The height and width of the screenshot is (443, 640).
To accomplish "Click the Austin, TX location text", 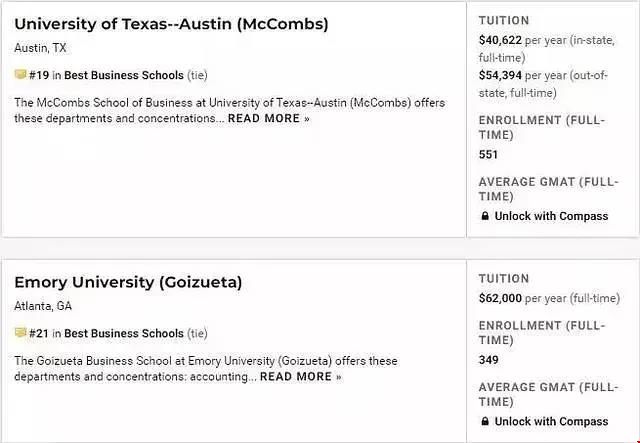I will (40, 48).
